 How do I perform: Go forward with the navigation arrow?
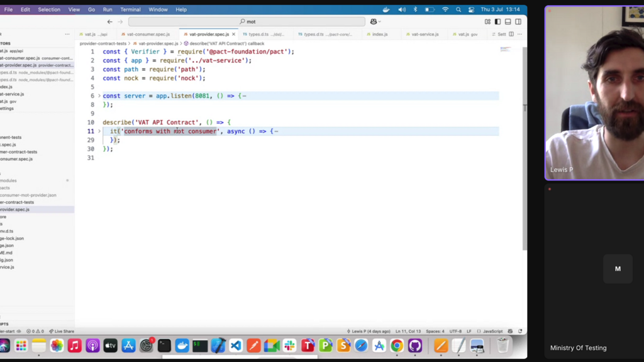[120, 22]
